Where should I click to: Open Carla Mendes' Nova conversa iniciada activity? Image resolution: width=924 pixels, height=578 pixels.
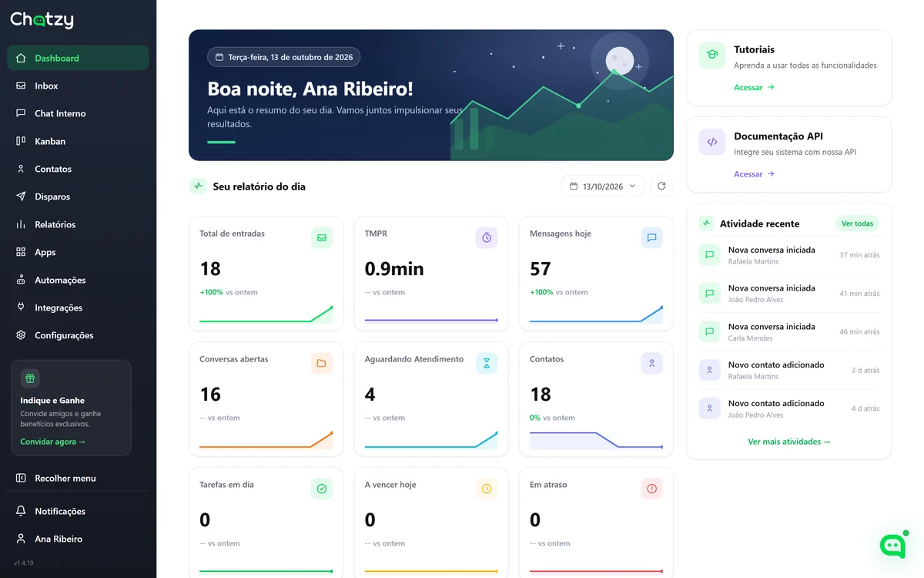point(789,332)
